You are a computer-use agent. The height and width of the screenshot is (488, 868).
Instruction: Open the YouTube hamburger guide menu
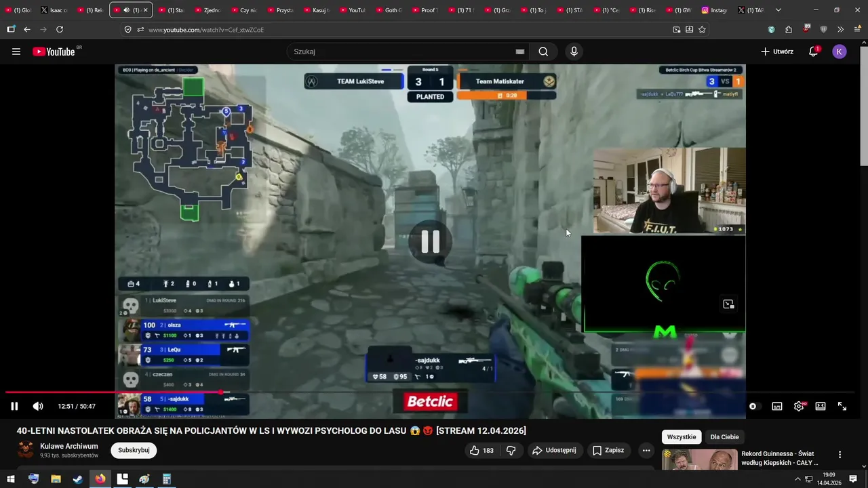coord(16,52)
